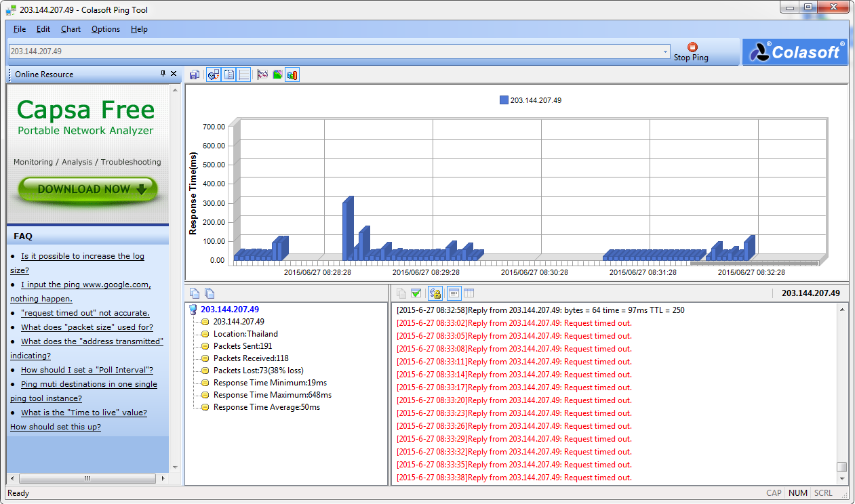
Task: Select the 'Packets Sent:191' row
Action: coord(242,346)
